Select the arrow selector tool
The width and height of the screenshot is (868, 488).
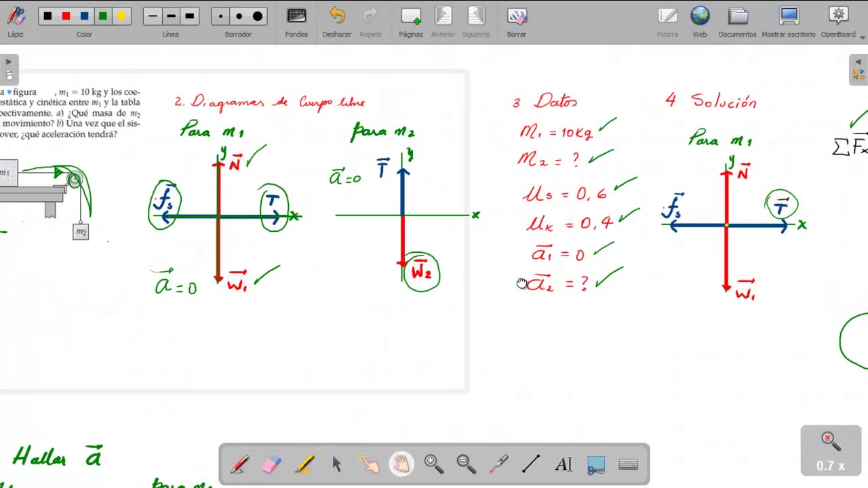(x=336, y=464)
